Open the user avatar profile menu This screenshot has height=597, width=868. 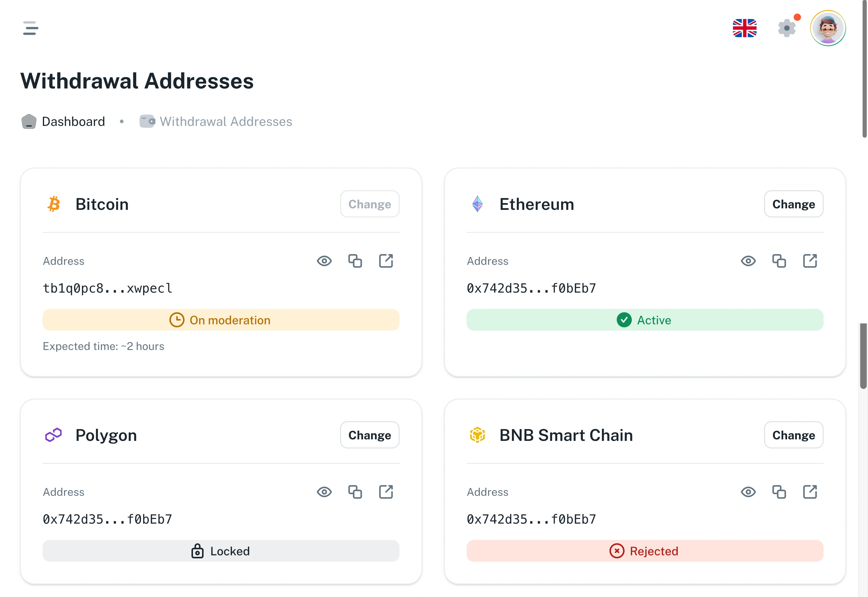pos(828,28)
